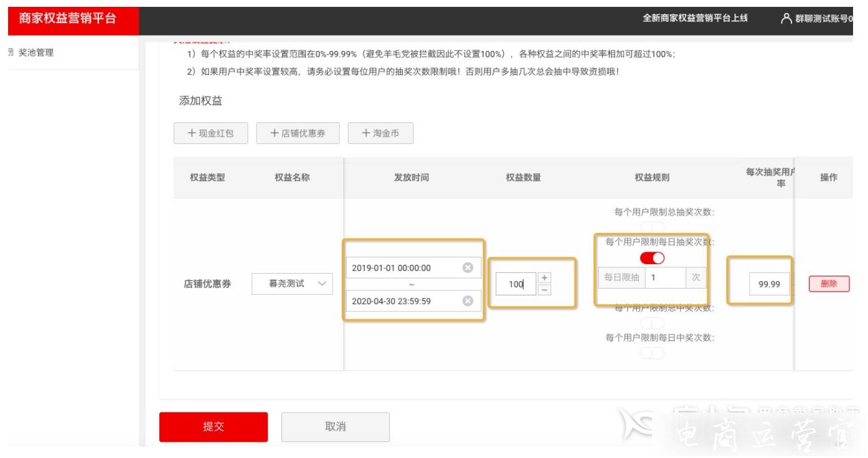Click the 取消 button
Screen dimensions: 868x458
click(x=336, y=427)
